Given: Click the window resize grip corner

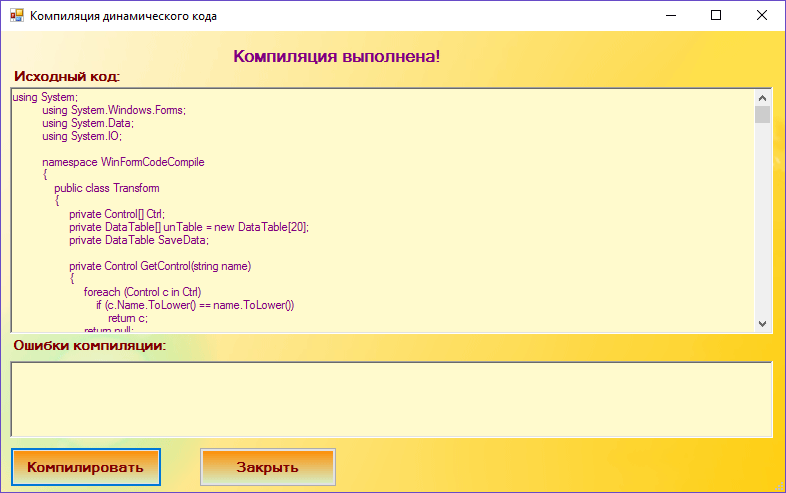Looking at the screenshot, I should (778, 486).
